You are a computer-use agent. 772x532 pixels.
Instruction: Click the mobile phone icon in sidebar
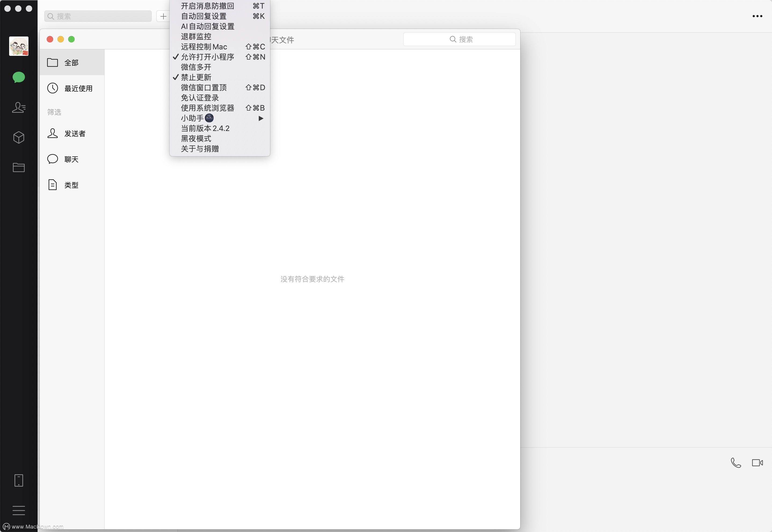[19, 480]
